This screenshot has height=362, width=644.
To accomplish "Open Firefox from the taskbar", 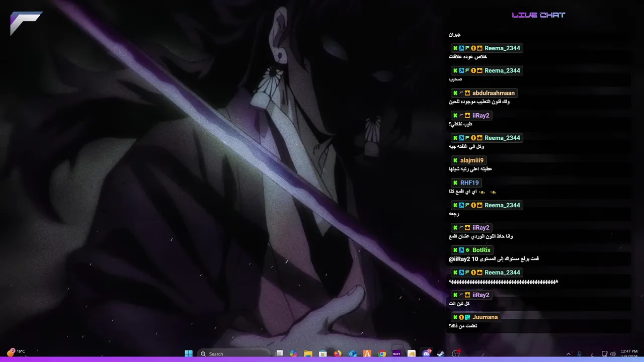I will point(338,353).
